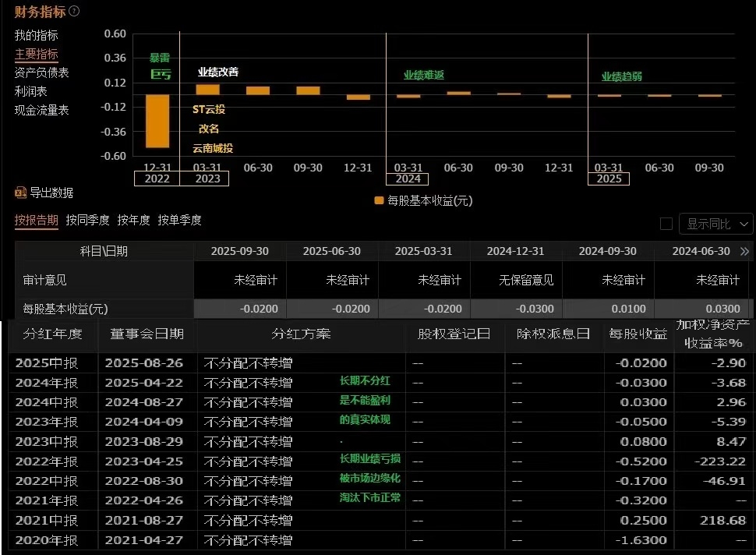Switch to the 按报告期 tab

point(36,221)
